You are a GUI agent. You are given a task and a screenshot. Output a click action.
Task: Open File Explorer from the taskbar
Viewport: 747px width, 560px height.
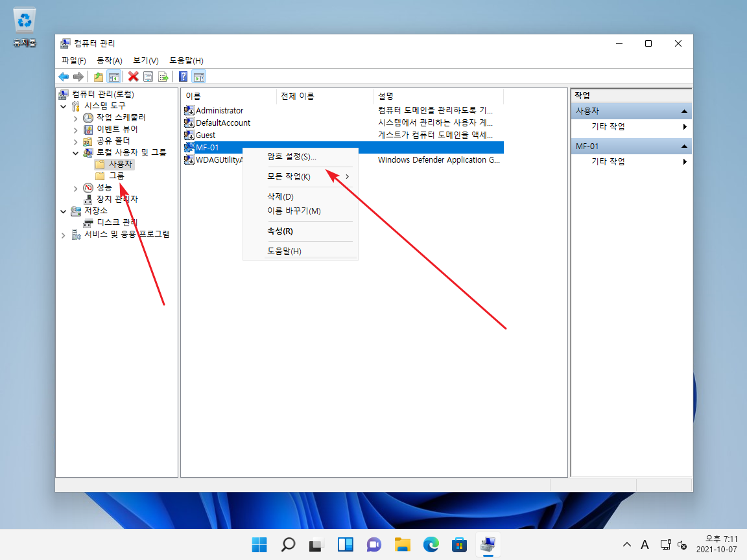click(403, 544)
